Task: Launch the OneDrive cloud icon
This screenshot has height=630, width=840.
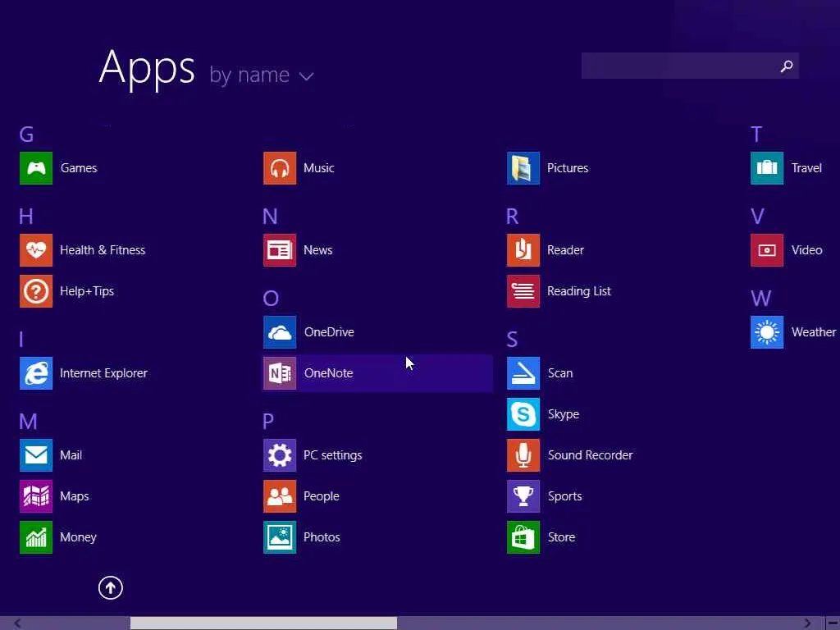Action: pos(280,332)
